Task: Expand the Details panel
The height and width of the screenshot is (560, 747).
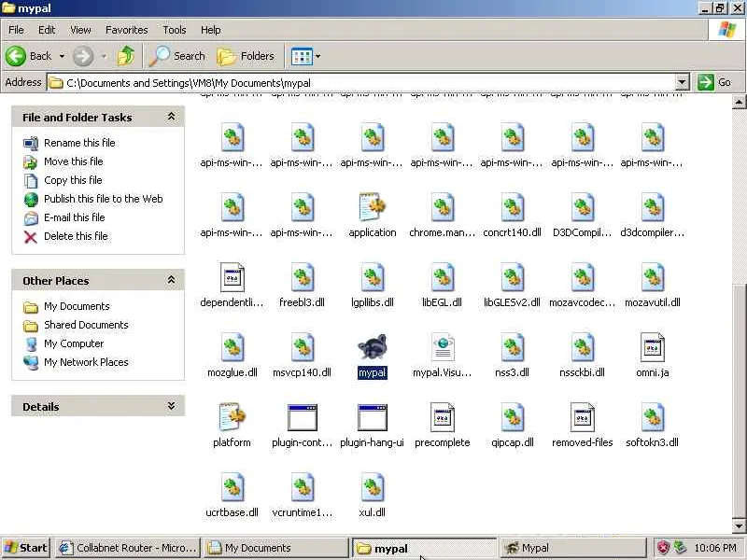Action: pyautogui.click(x=171, y=406)
